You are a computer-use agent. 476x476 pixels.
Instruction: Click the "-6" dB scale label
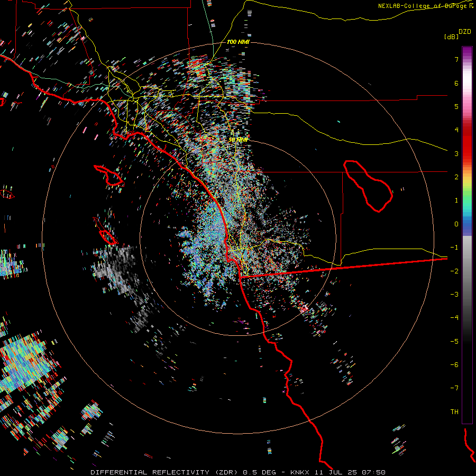(x=454, y=365)
